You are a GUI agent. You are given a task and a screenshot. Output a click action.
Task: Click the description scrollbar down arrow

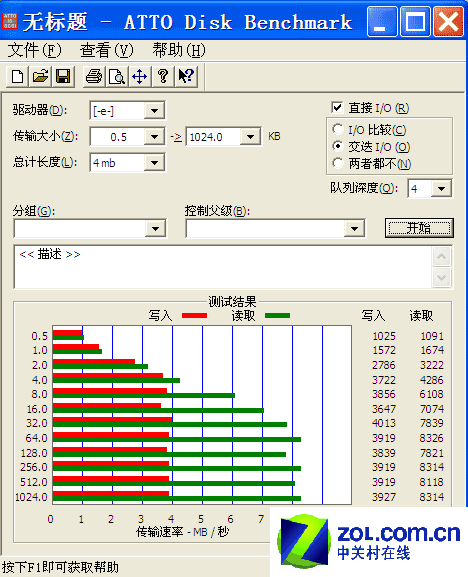click(442, 277)
